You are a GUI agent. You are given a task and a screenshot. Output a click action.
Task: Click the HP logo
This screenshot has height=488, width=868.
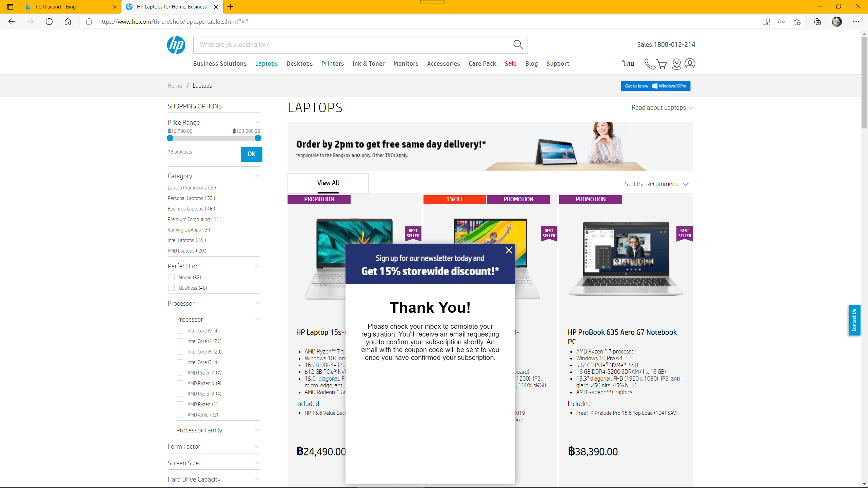(x=176, y=45)
